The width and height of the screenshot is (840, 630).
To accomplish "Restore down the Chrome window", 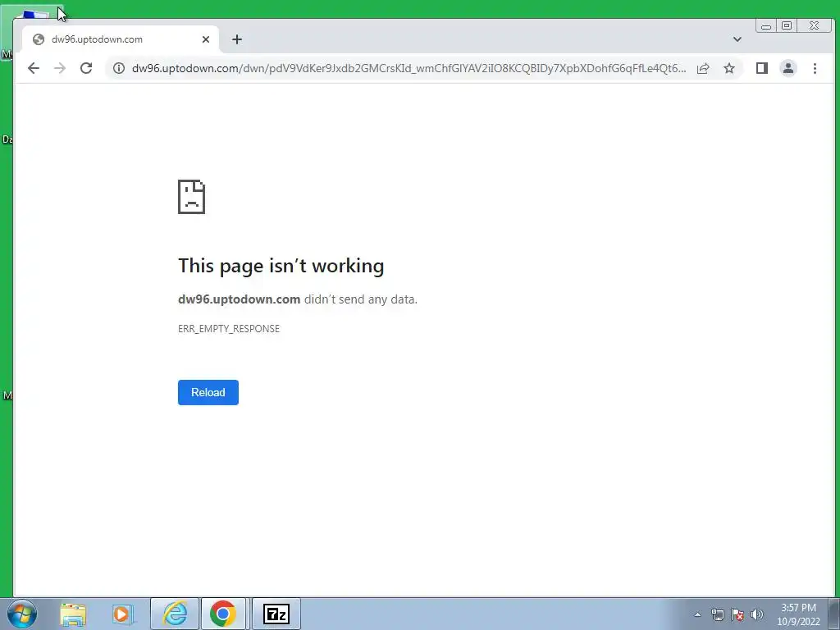I will [x=787, y=25].
